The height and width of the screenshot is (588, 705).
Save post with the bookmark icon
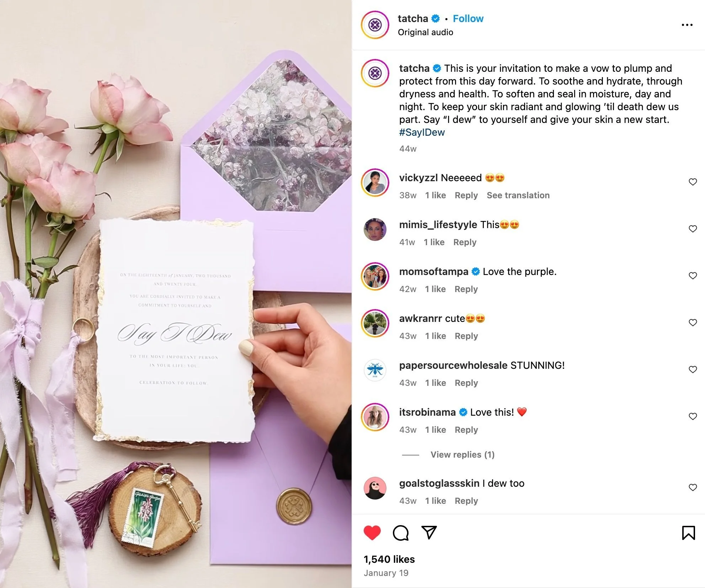[689, 533]
